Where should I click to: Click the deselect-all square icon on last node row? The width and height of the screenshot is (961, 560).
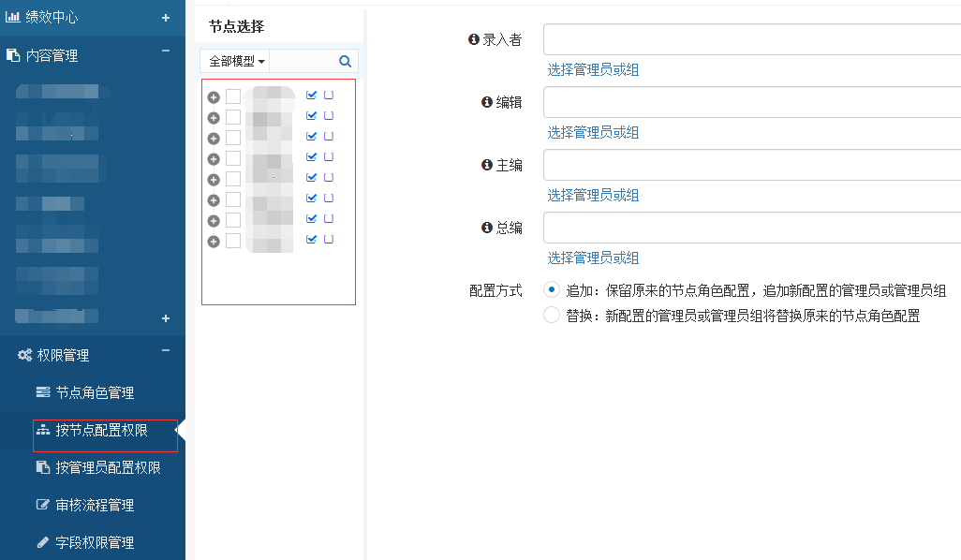click(329, 239)
